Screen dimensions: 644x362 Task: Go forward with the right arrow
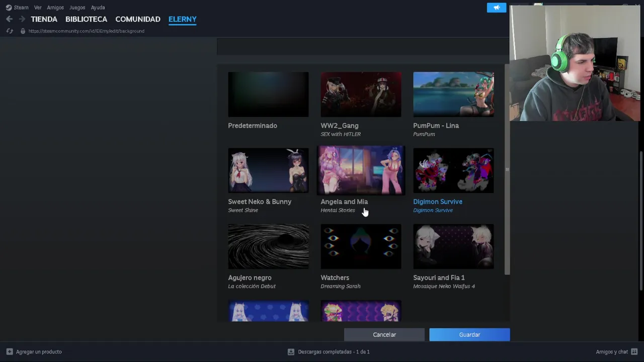22,19
